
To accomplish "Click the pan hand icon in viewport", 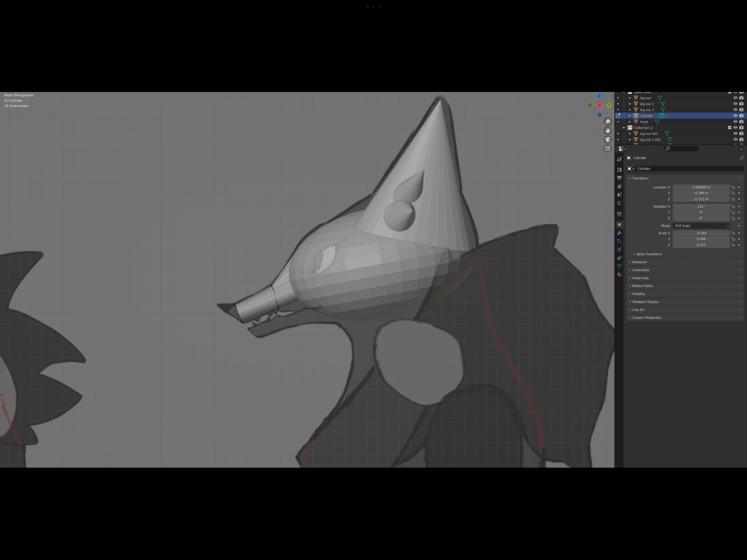I will [608, 131].
